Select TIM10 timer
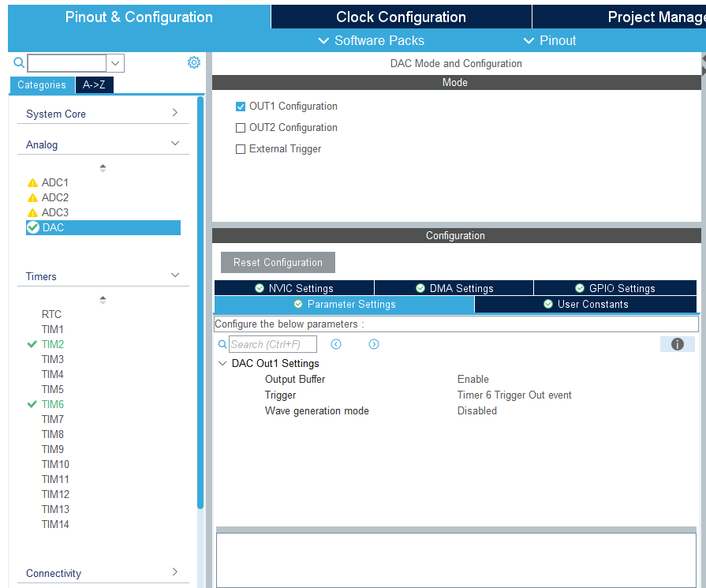 [55, 464]
